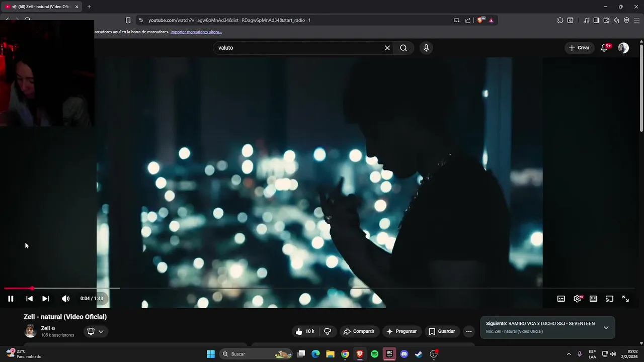Open Discord from taskbar
The height and width of the screenshot is (362, 644).
[x=404, y=354]
